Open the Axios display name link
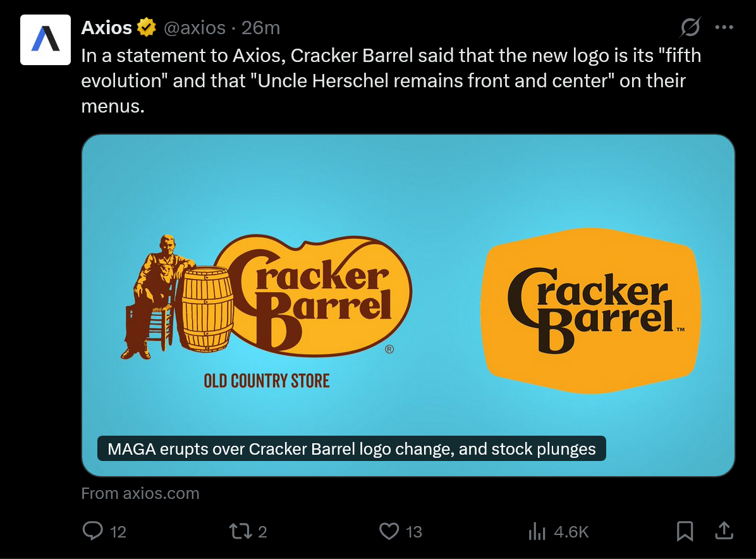 click(x=107, y=27)
